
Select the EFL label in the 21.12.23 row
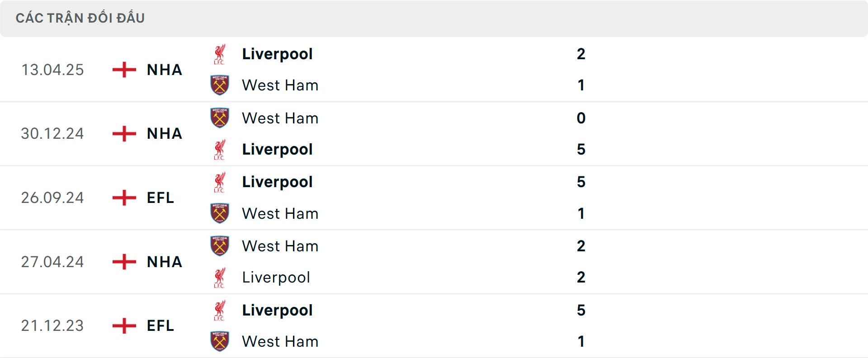[159, 325]
